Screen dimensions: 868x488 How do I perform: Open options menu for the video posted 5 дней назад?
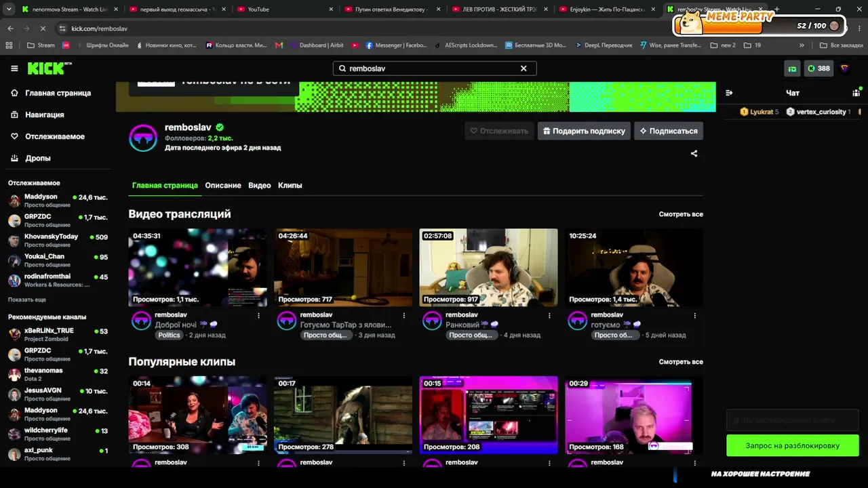[x=695, y=316]
